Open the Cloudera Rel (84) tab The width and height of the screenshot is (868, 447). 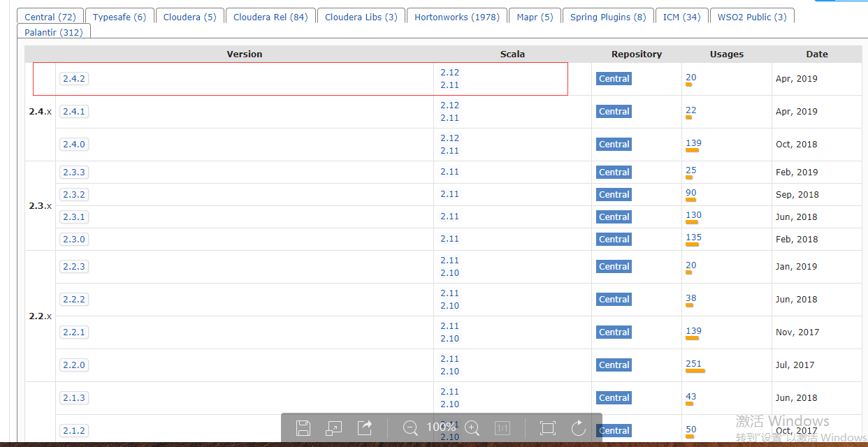[270, 17]
